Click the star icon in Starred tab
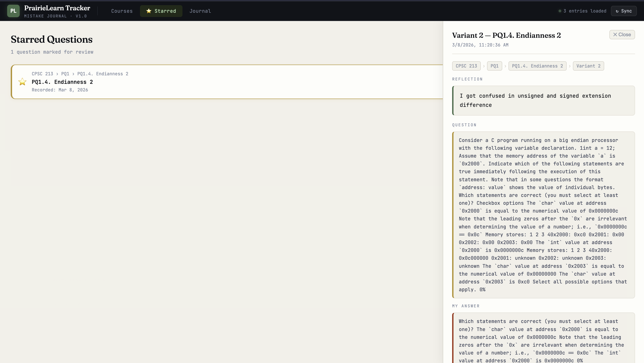 coord(149,11)
